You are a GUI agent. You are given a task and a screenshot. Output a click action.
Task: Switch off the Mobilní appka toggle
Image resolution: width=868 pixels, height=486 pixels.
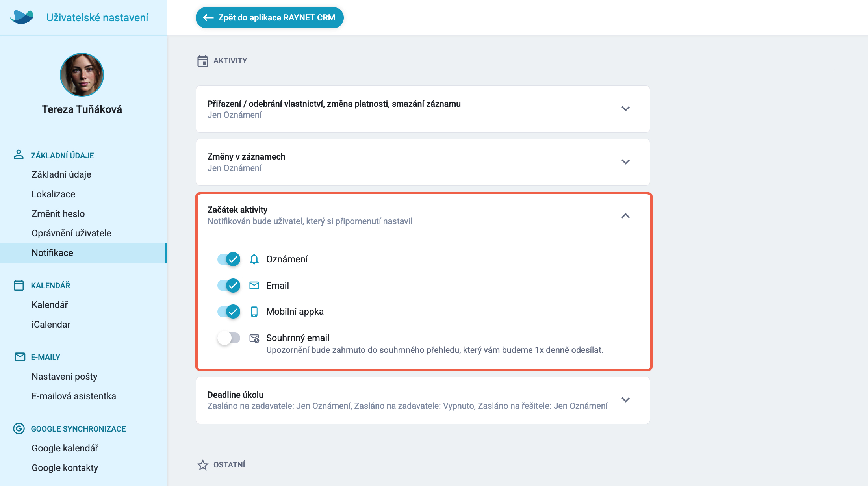[x=229, y=312]
